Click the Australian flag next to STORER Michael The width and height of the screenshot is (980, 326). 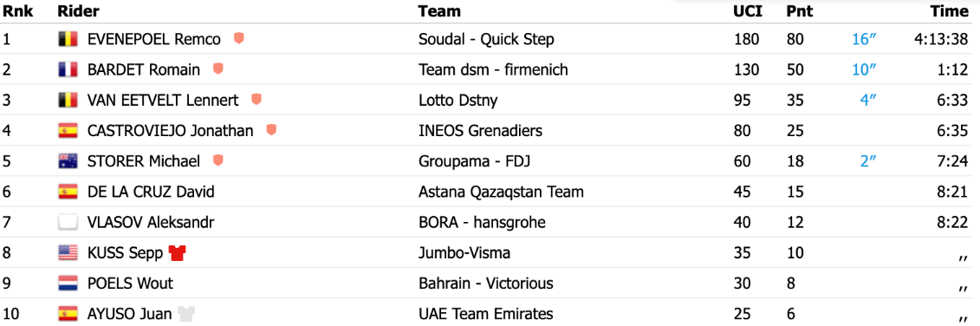click(68, 161)
